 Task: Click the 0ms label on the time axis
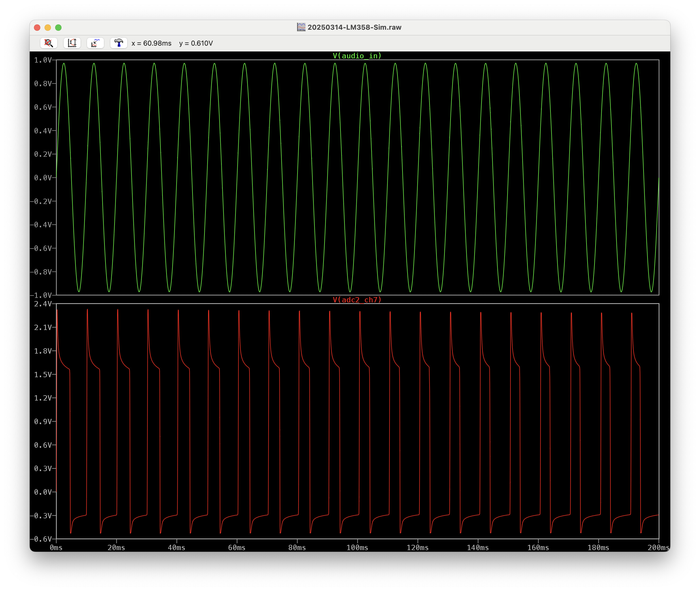(x=56, y=547)
